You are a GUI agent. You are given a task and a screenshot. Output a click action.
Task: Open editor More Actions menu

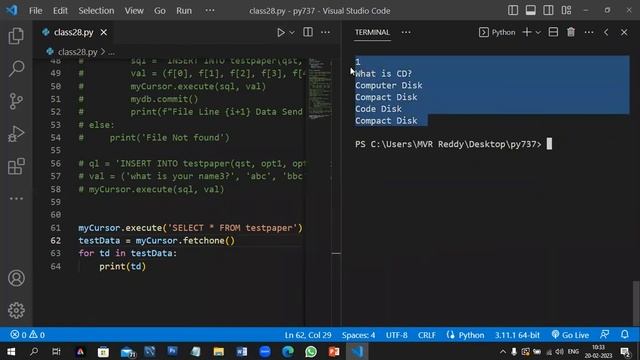325,32
